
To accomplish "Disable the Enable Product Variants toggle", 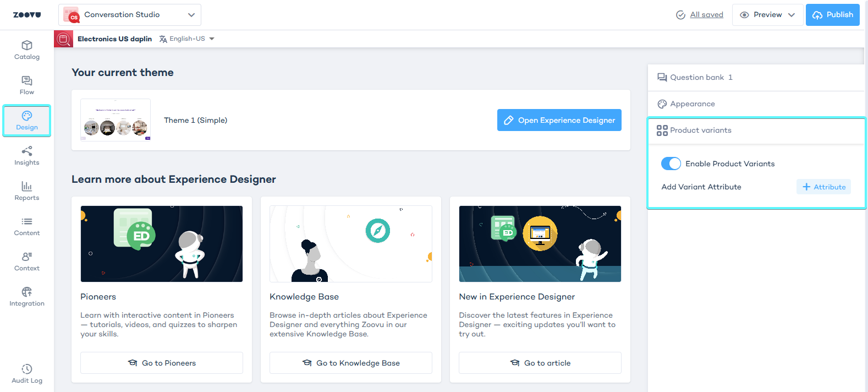I will pos(671,164).
